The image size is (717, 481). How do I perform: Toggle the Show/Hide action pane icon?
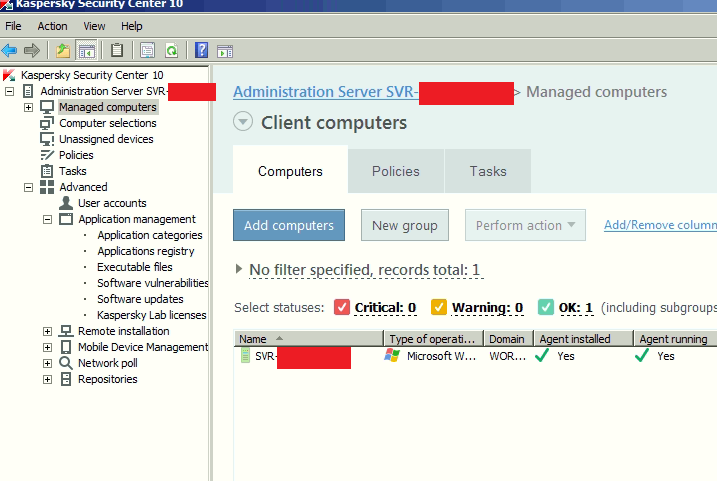(x=225, y=51)
